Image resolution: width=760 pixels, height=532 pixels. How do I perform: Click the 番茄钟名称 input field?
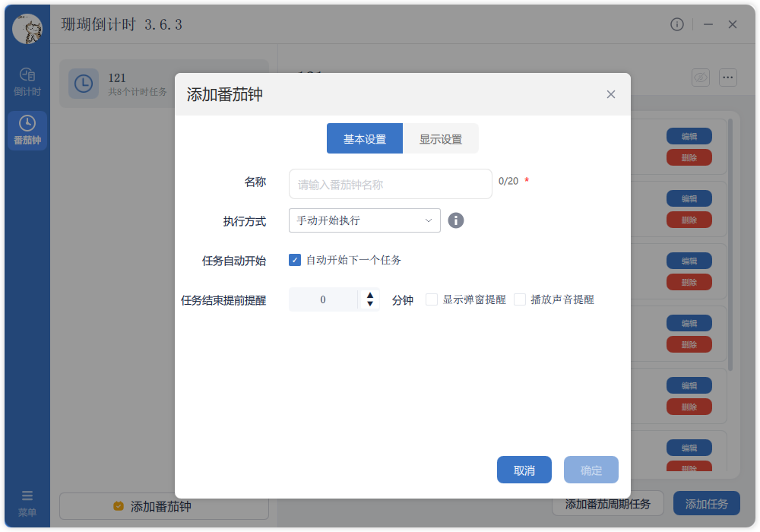pyautogui.click(x=390, y=184)
